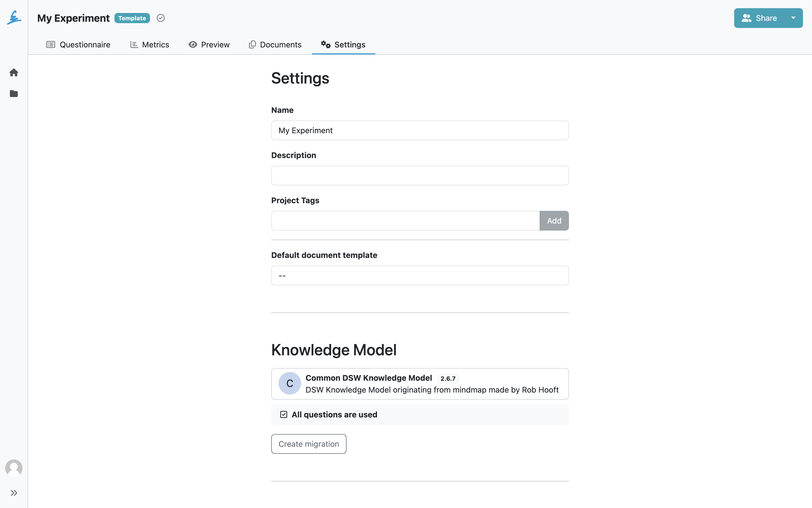Click the 2.6.7 version badge
Screen dimensions: 812x508
[448, 379]
